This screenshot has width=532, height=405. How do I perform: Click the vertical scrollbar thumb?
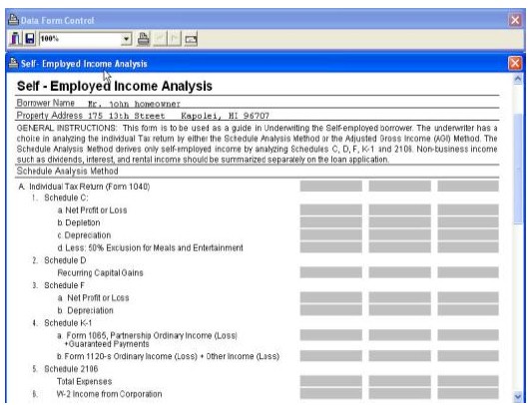pos(518,169)
